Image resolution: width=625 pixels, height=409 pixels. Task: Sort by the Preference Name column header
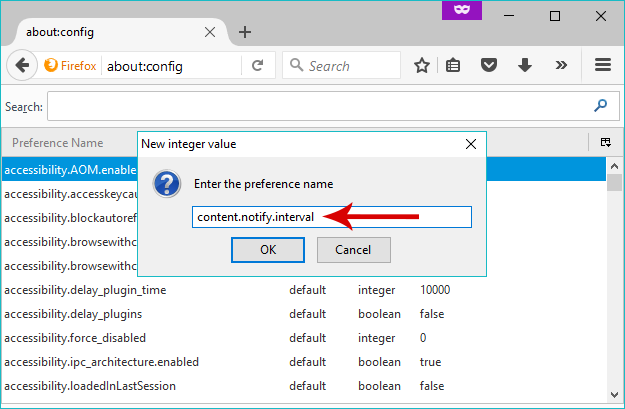coord(57,143)
